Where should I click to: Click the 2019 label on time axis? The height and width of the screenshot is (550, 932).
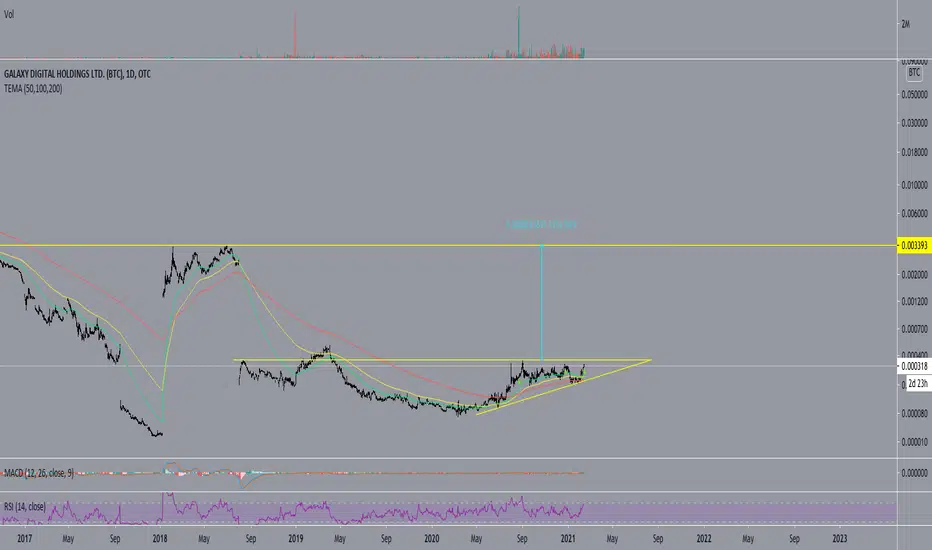click(x=295, y=539)
